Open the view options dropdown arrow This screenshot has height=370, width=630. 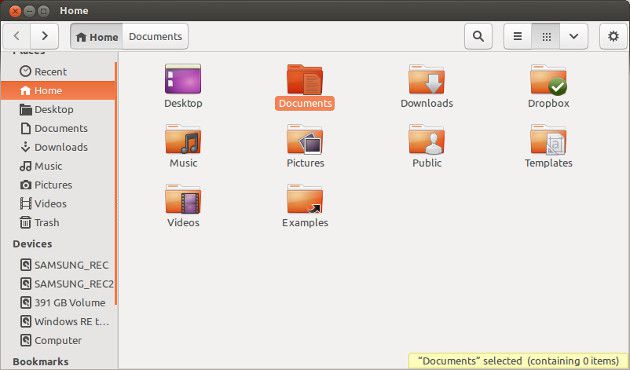tap(574, 36)
